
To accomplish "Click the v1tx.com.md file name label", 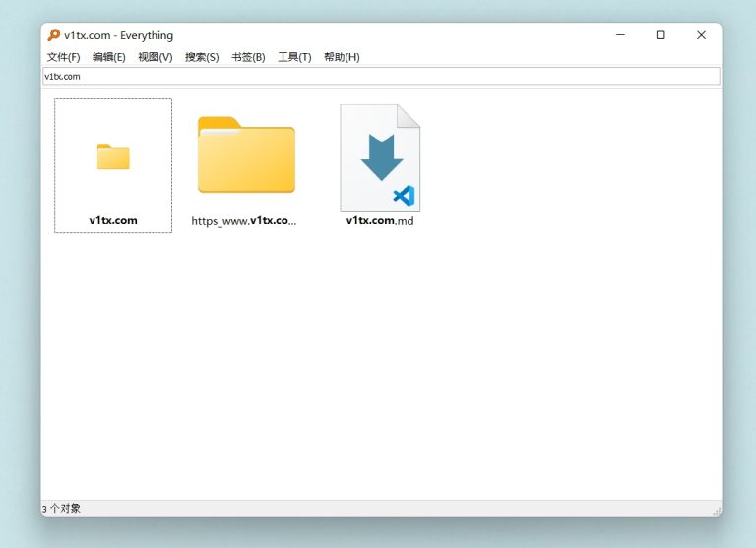I will click(380, 220).
